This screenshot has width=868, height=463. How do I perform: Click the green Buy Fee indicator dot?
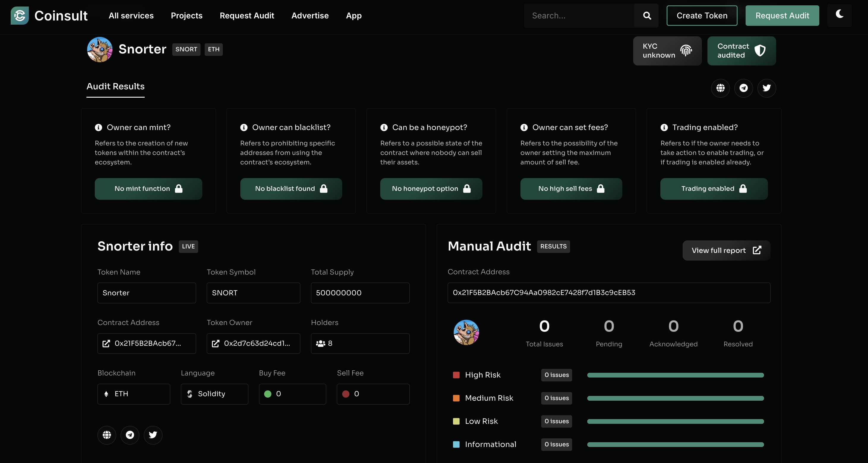pos(268,394)
